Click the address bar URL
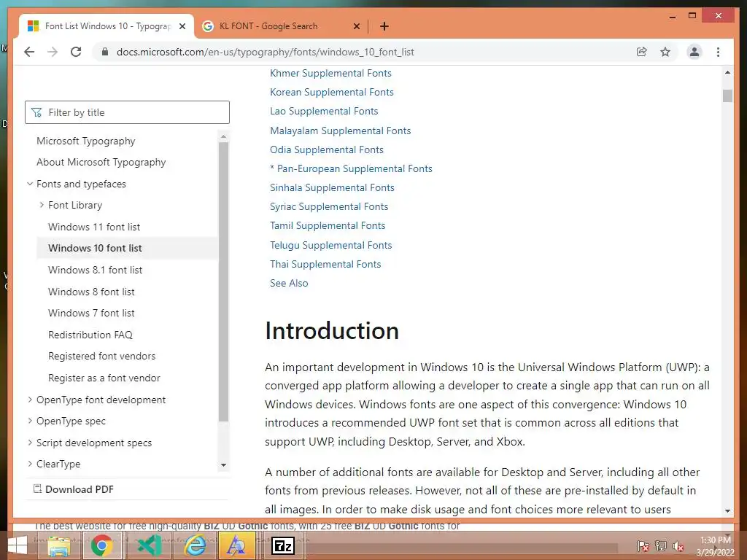This screenshot has width=747, height=560. pyautogui.click(x=265, y=52)
